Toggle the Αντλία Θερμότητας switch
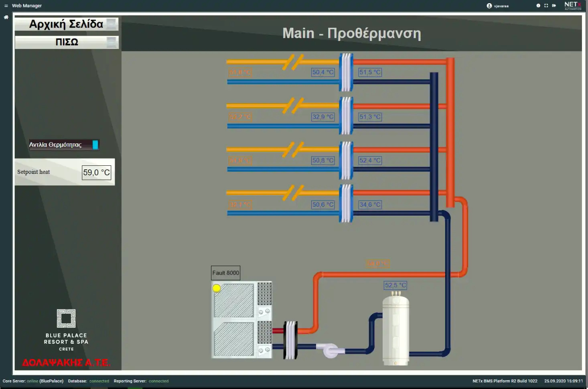The width and height of the screenshot is (588, 389). click(x=95, y=145)
